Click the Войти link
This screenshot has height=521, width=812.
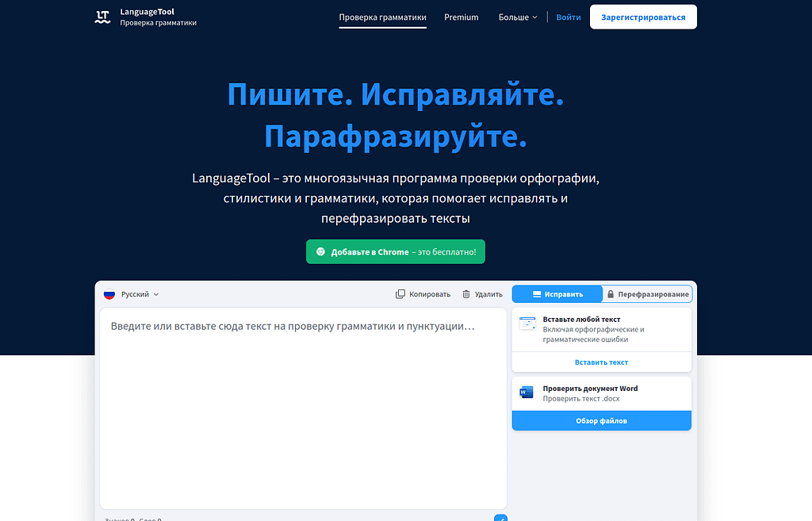click(x=568, y=17)
